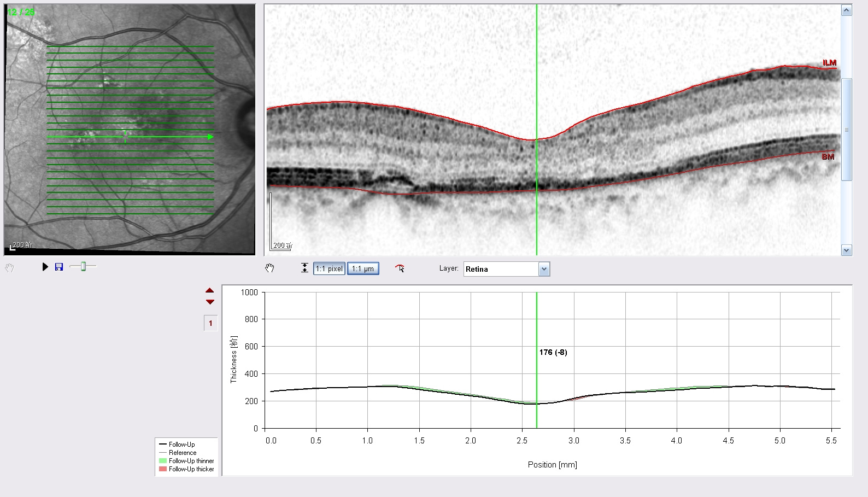The height and width of the screenshot is (497, 868).
Task: Click the vertical scrollbar thumb of OCT view
Action: tap(847, 130)
